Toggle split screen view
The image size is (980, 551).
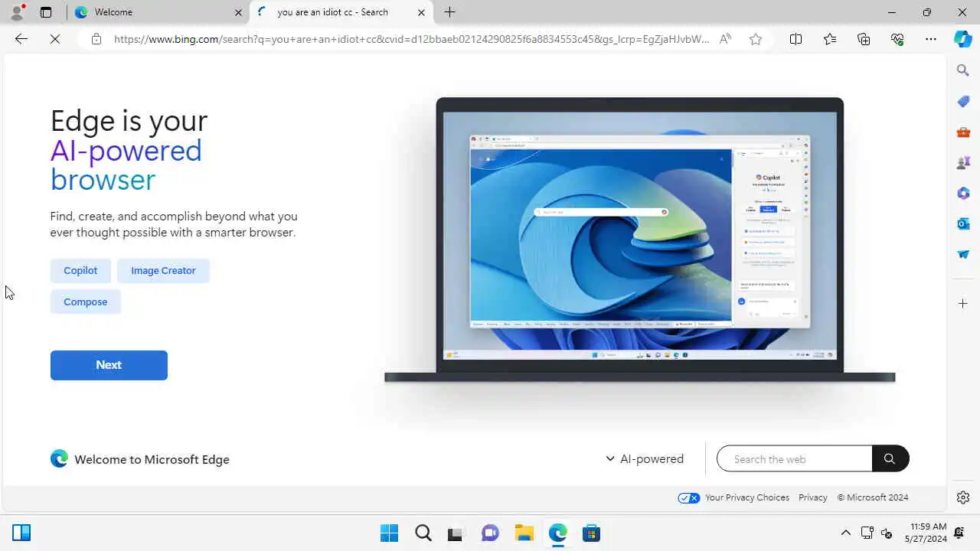[x=795, y=39]
